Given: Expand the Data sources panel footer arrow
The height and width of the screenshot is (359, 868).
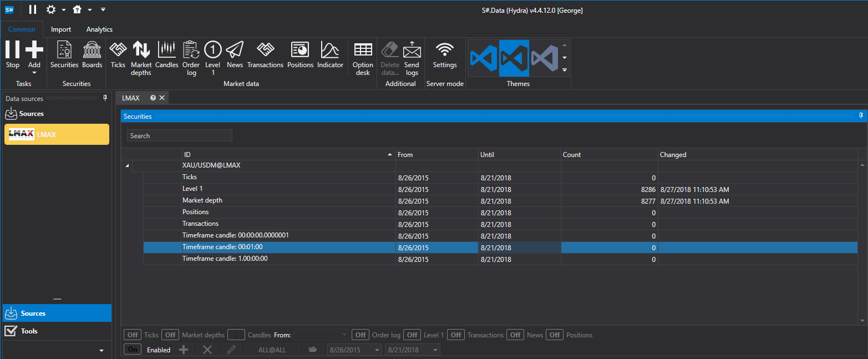Looking at the screenshot, I should pos(101,351).
